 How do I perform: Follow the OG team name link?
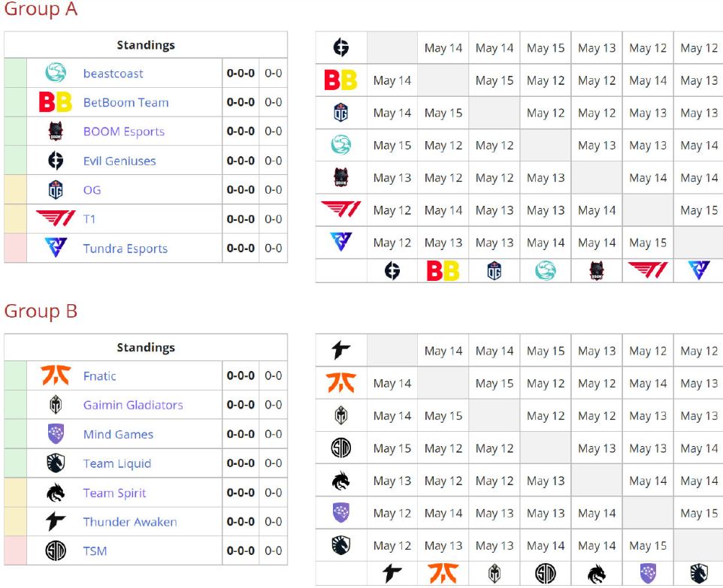(x=92, y=190)
